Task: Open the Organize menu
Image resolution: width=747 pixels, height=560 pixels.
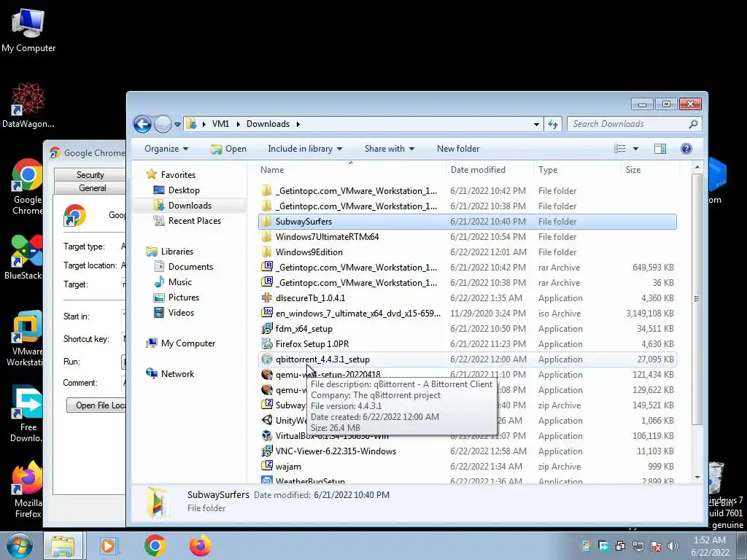Action: (166, 149)
